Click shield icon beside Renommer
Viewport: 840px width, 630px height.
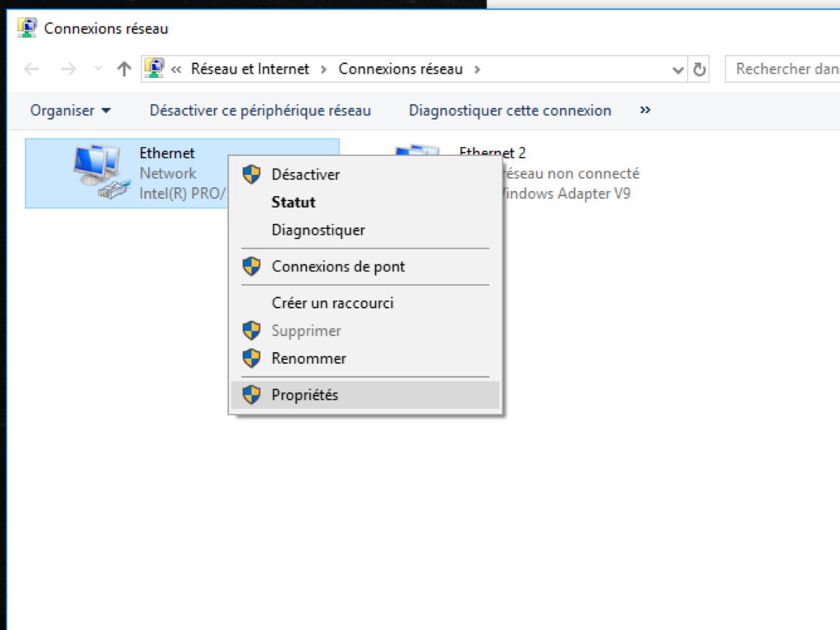pos(252,358)
